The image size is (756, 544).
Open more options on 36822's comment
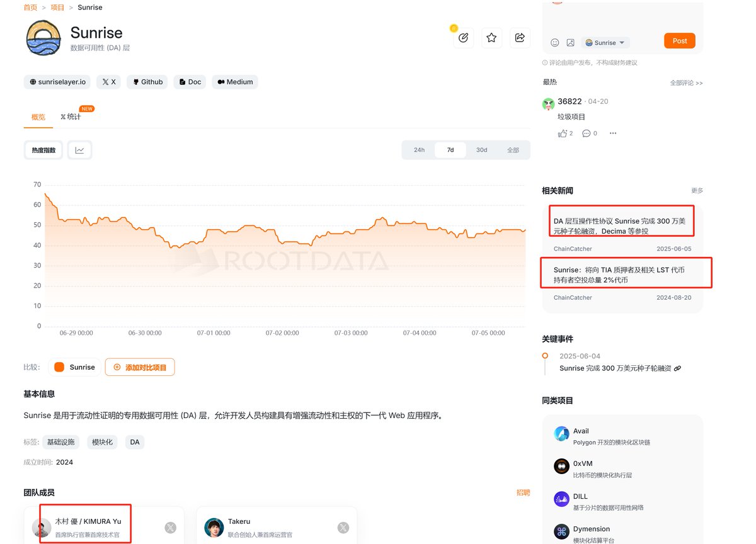point(613,133)
